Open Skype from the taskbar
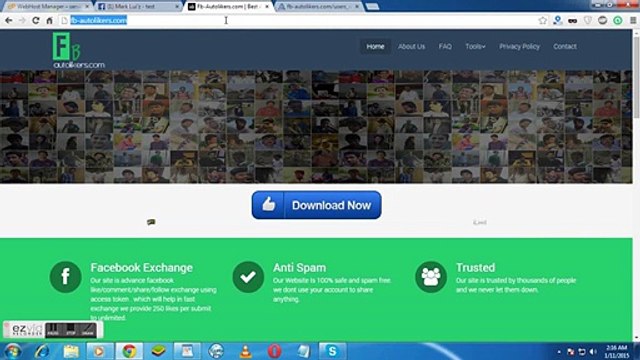Image resolution: width=640 pixels, height=360 pixels. (332, 351)
